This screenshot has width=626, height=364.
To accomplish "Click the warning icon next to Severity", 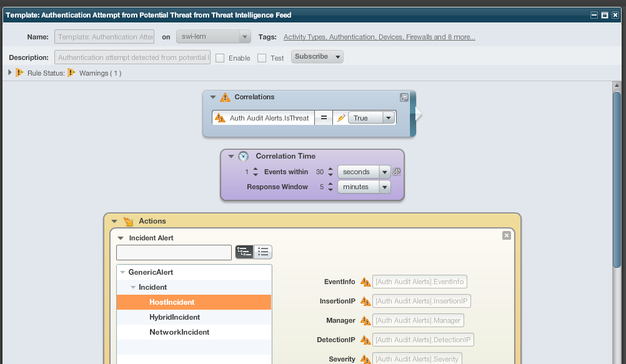I will coord(365,359).
